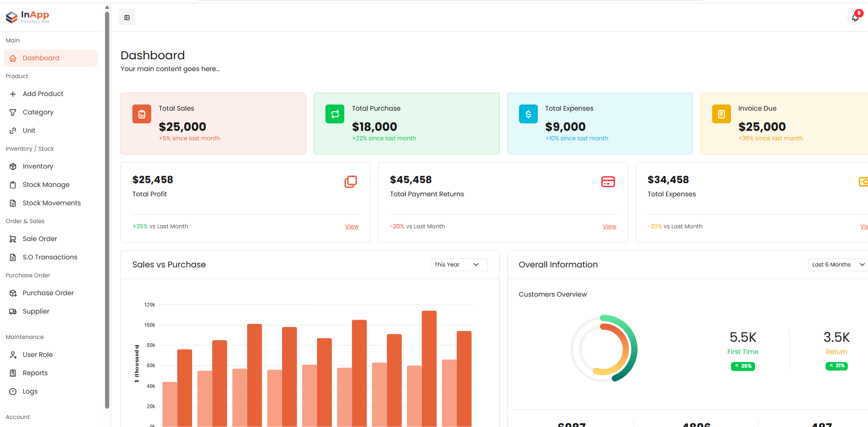Click the Total Sales clipboard icon
Image resolution: width=868 pixels, height=427 pixels.
point(142,114)
